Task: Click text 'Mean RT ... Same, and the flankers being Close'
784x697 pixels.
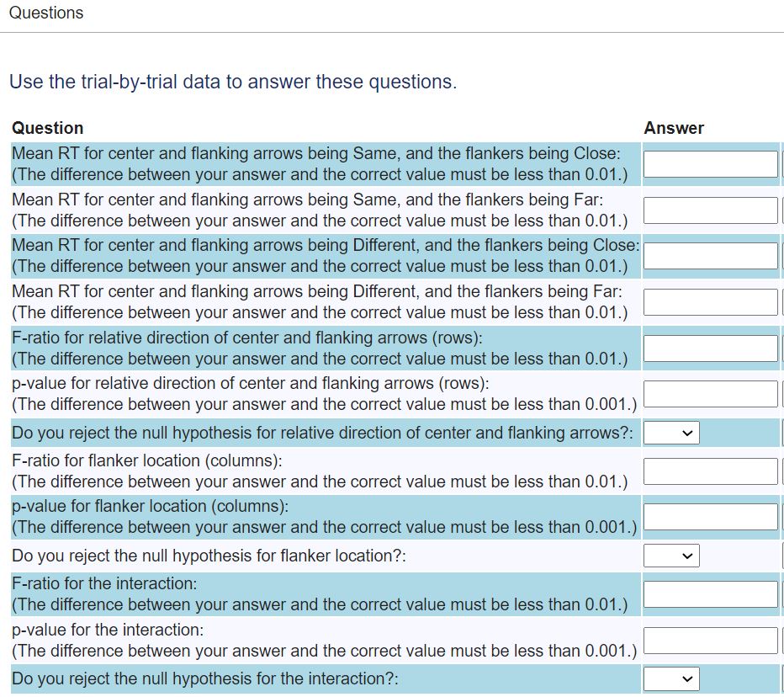Action: [316, 153]
